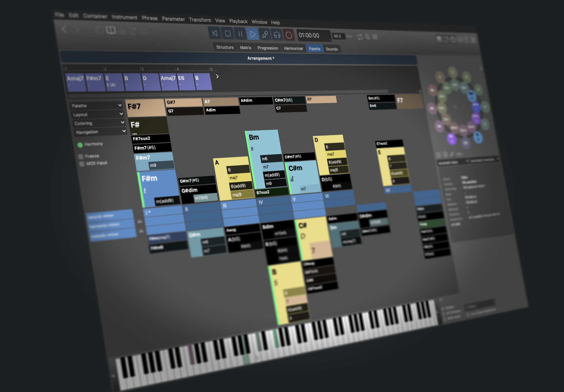Enable the MIDI Input checkbox
The image size is (564, 392).
81,164
